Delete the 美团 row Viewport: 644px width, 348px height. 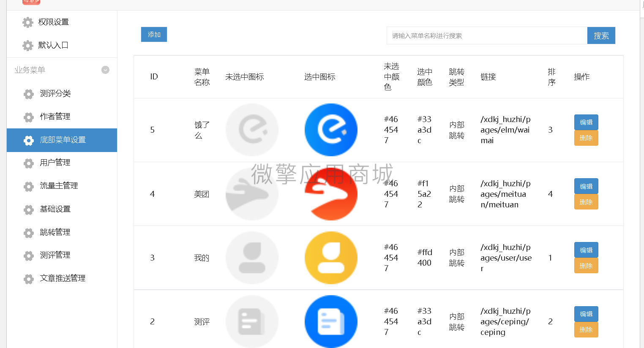coord(586,202)
